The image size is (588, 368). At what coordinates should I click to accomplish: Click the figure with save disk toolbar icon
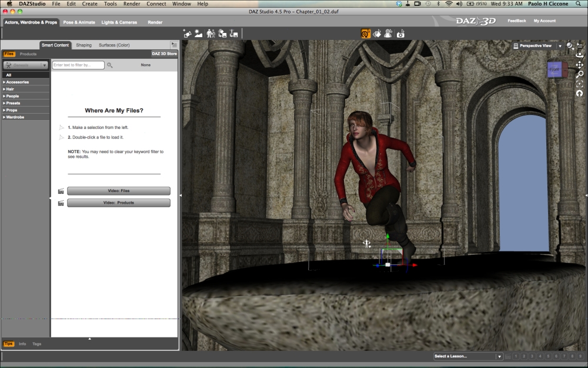[233, 34]
